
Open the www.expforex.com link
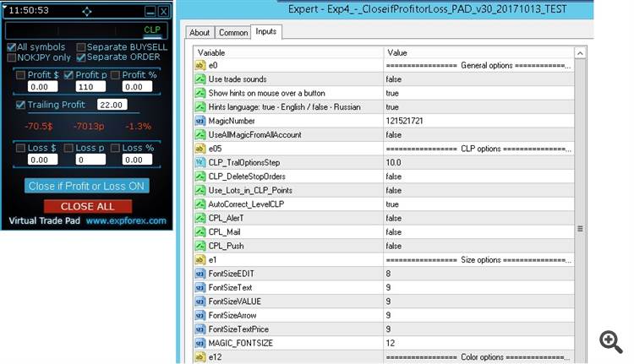[x=126, y=221]
